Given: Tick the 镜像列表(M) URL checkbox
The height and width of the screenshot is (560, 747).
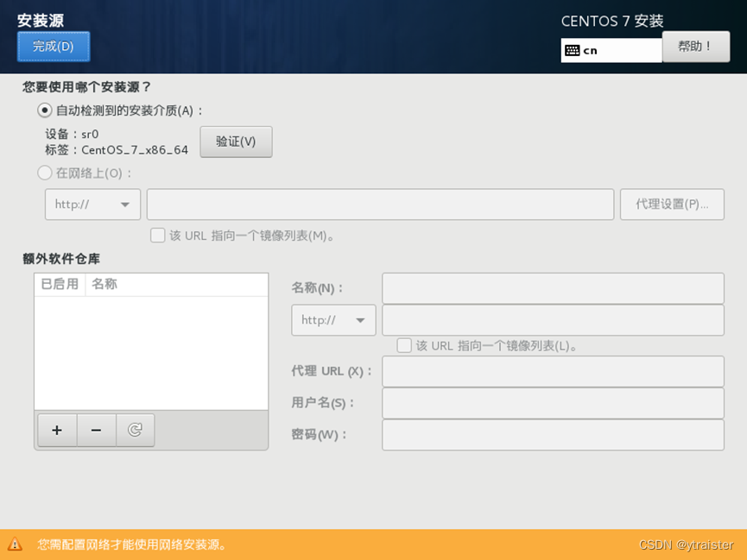Looking at the screenshot, I should coord(158,236).
